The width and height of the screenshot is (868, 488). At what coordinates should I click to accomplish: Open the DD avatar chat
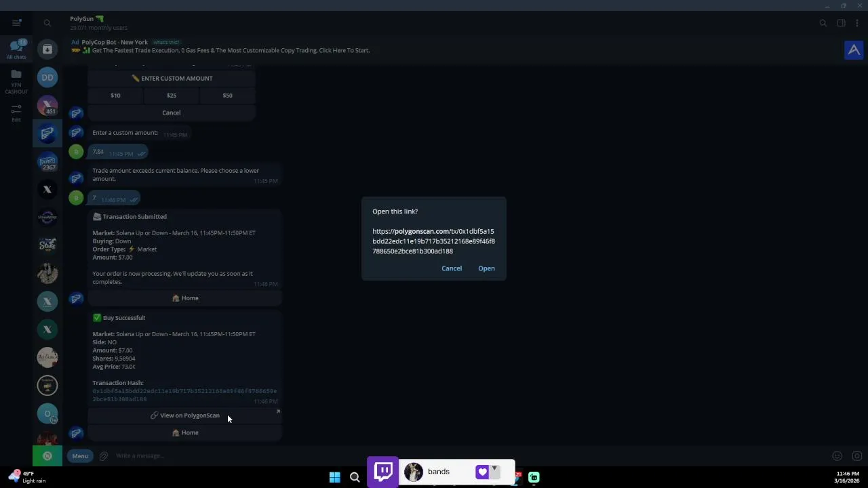[x=47, y=77]
